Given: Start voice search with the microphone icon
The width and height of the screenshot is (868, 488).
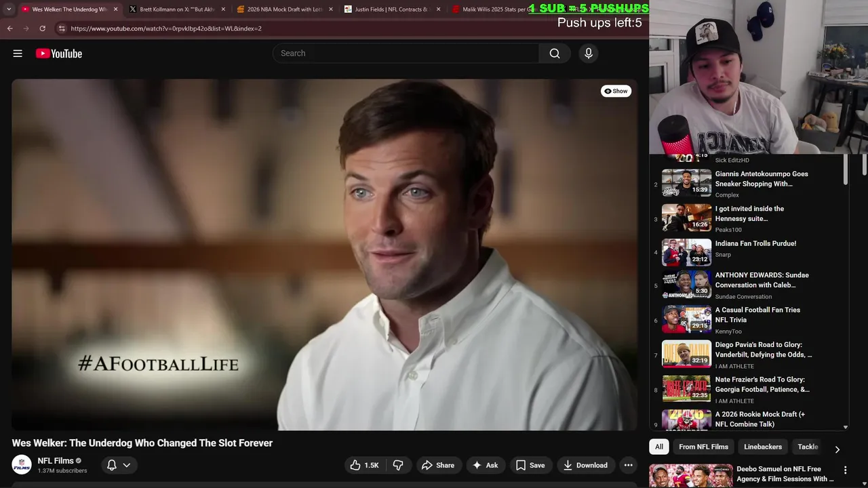Looking at the screenshot, I should (x=588, y=54).
